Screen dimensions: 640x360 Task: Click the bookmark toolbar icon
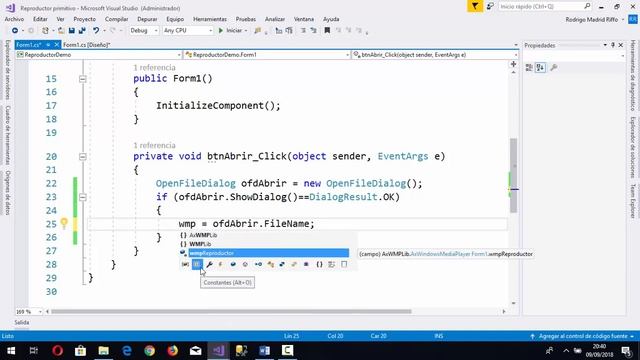click(327, 31)
